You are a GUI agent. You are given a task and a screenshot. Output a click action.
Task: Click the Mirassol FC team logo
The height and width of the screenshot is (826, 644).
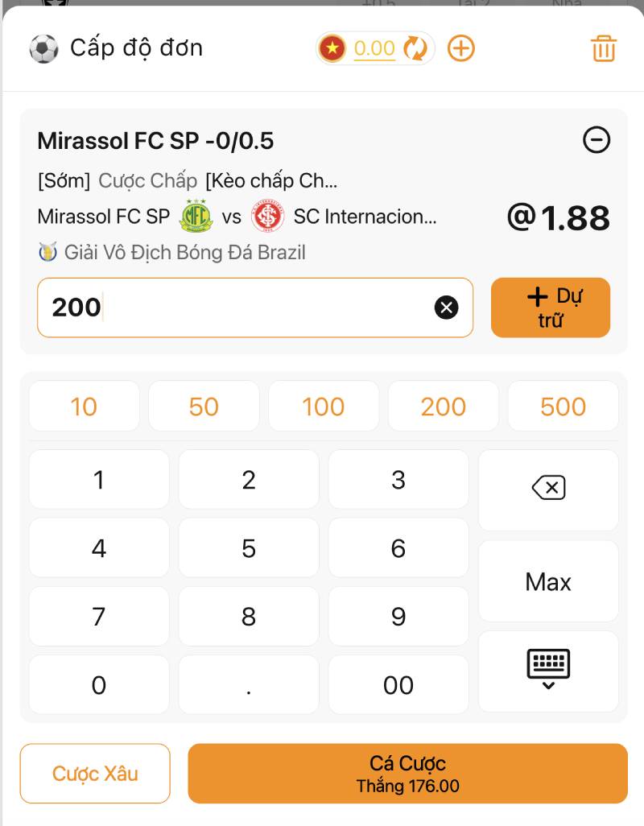[x=195, y=216]
